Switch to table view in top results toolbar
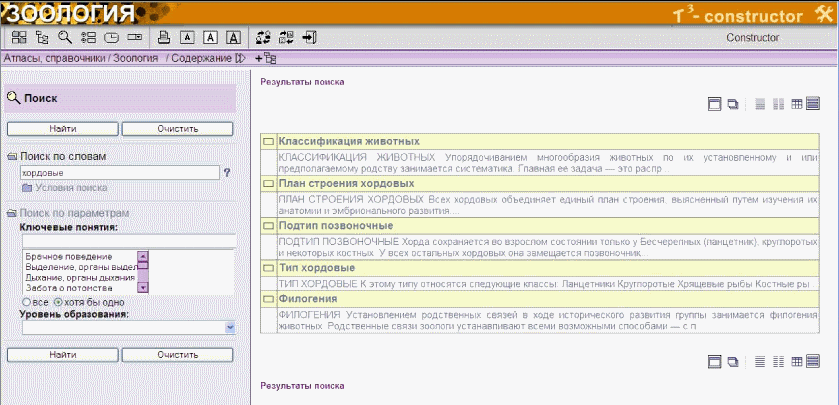Image resolution: width=839 pixels, height=405 pixels. click(x=797, y=104)
